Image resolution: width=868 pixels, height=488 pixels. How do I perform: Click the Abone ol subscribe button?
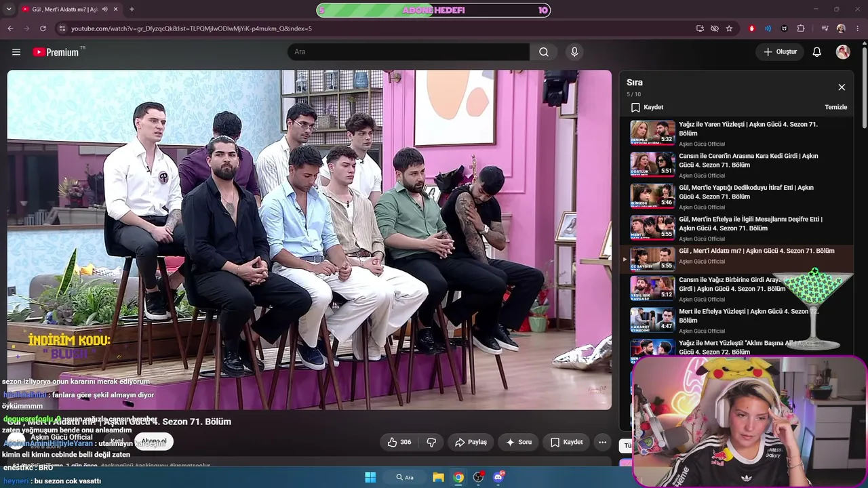tap(154, 442)
